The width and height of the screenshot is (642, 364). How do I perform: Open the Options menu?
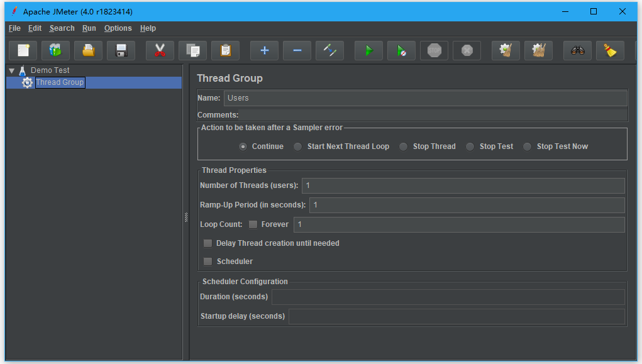click(x=118, y=28)
